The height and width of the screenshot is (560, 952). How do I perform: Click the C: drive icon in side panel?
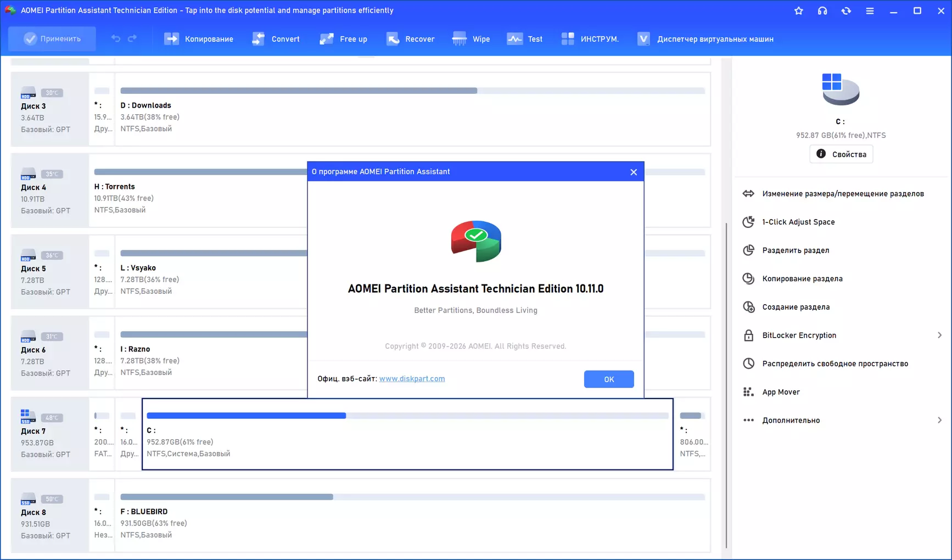coord(841,89)
